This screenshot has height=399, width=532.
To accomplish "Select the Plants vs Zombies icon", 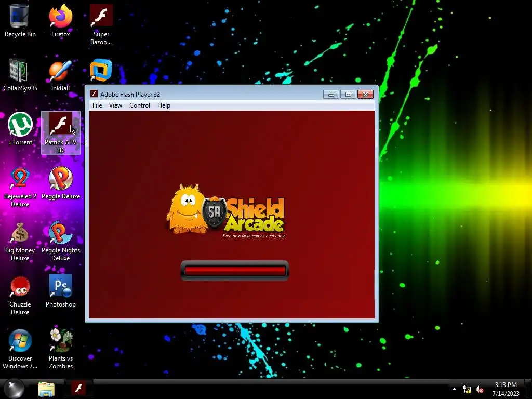I will click(60, 349).
